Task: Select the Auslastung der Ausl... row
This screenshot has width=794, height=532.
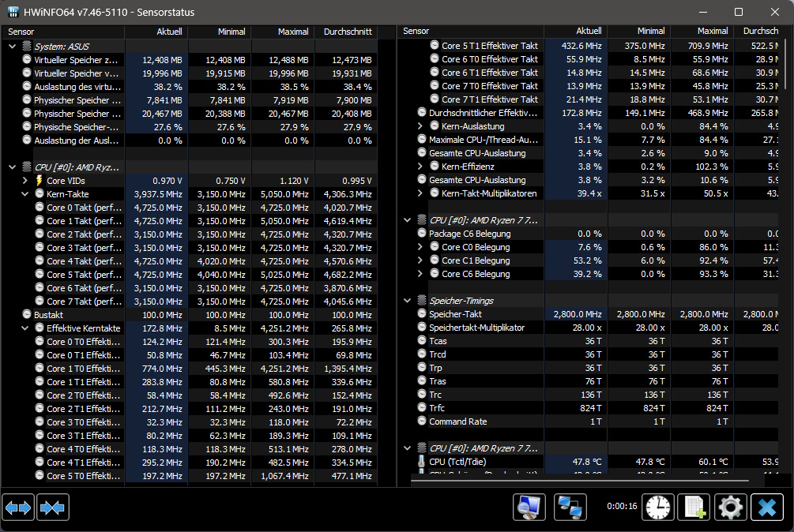Action: [x=190, y=140]
